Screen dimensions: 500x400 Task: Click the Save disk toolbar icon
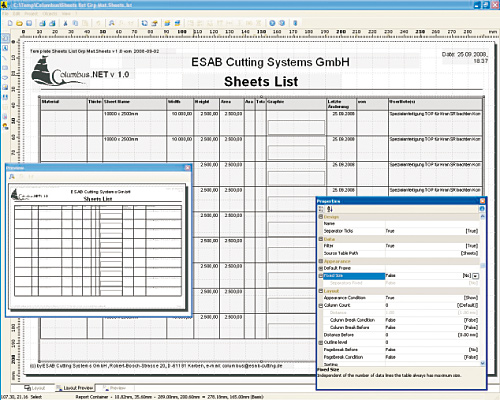29,23
